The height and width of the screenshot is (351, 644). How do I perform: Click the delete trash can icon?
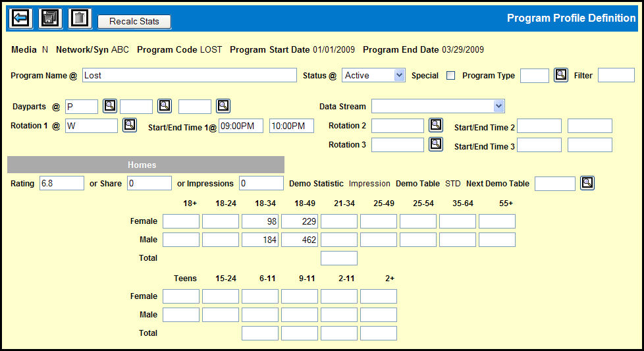click(80, 18)
